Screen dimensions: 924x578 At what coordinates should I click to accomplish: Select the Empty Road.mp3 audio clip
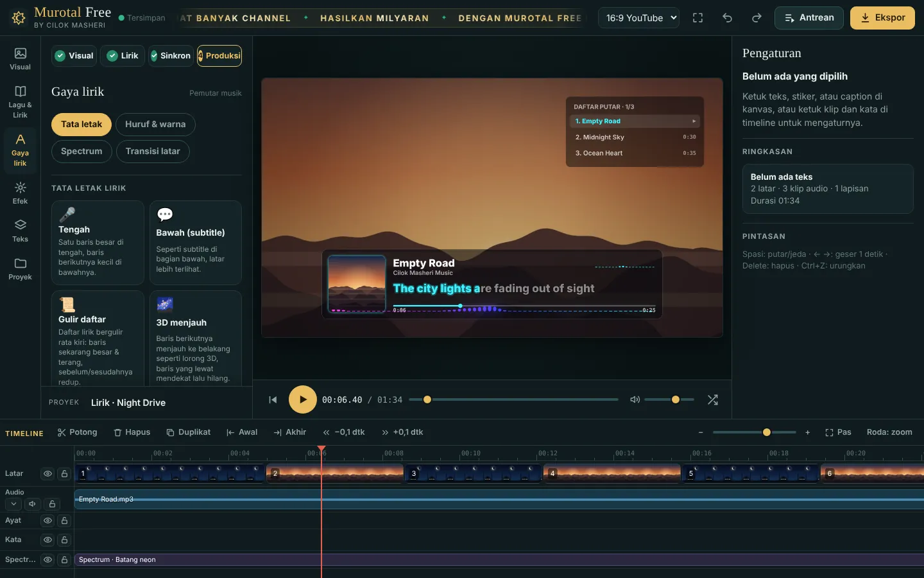(499, 499)
